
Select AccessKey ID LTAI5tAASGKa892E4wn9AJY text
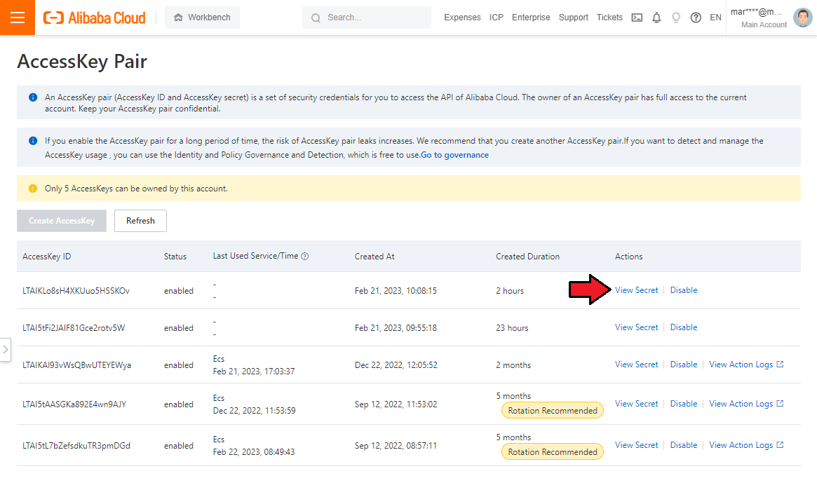[x=74, y=404]
